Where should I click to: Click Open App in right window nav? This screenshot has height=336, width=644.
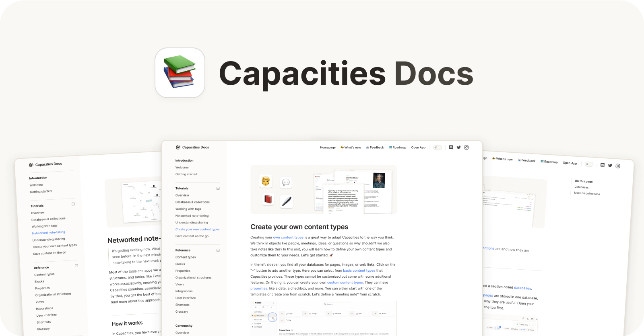click(x=570, y=163)
